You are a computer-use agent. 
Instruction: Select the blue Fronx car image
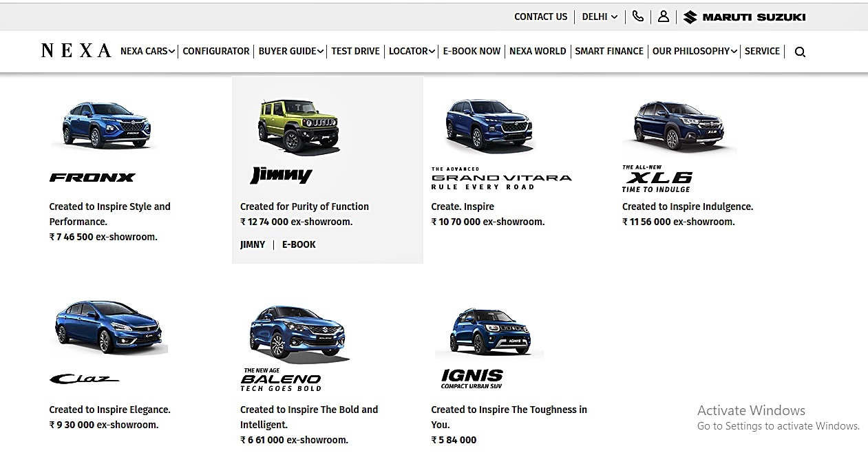point(105,125)
